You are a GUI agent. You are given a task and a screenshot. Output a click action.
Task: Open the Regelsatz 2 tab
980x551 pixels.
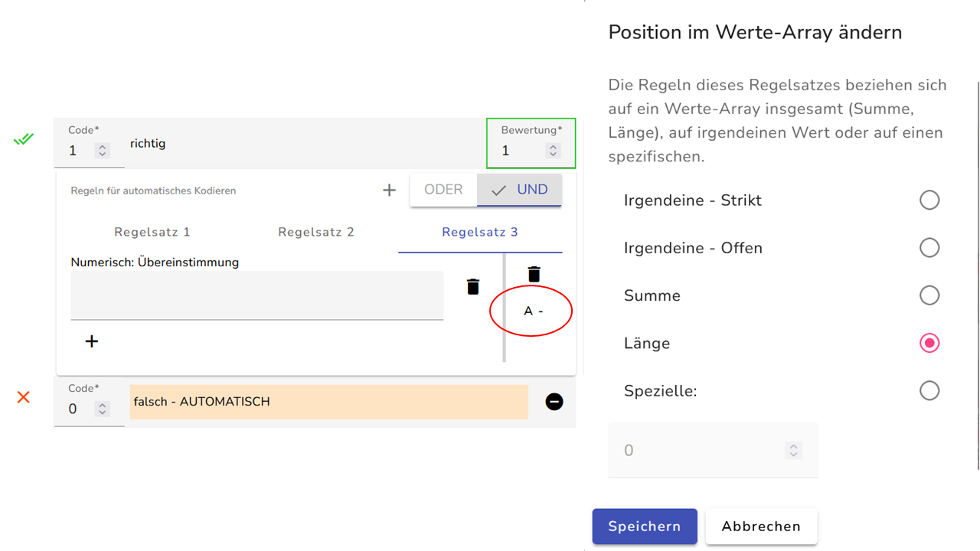point(316,232)
